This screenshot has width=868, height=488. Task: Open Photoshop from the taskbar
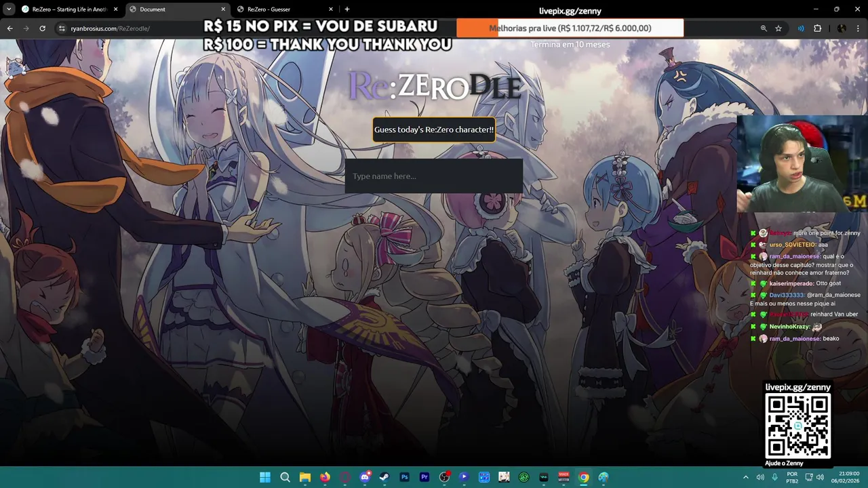coord(404,477)
